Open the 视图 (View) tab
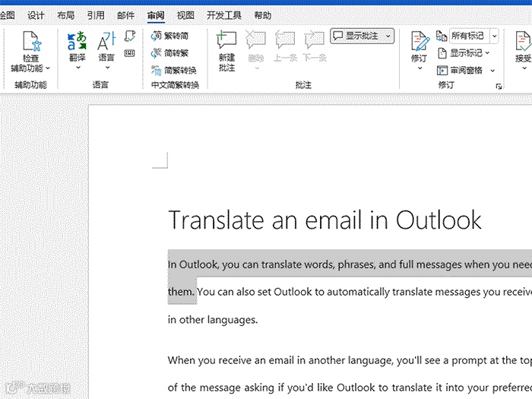The height and width of the screenshot is (399, 532). coord(185,15)
